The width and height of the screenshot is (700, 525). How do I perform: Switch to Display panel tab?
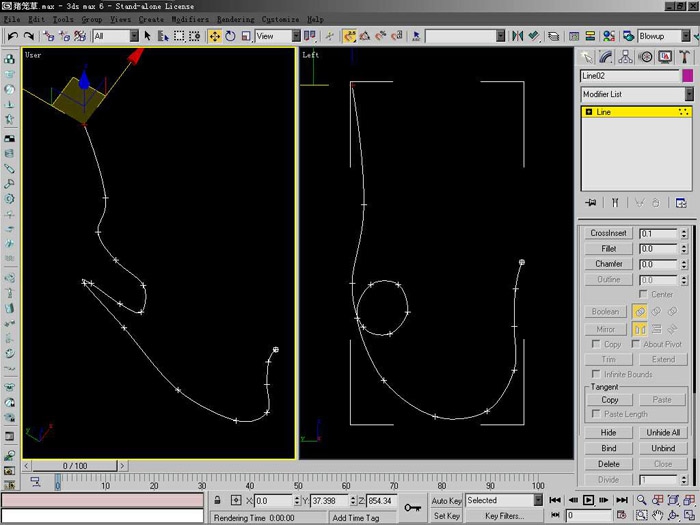(665, 57)
